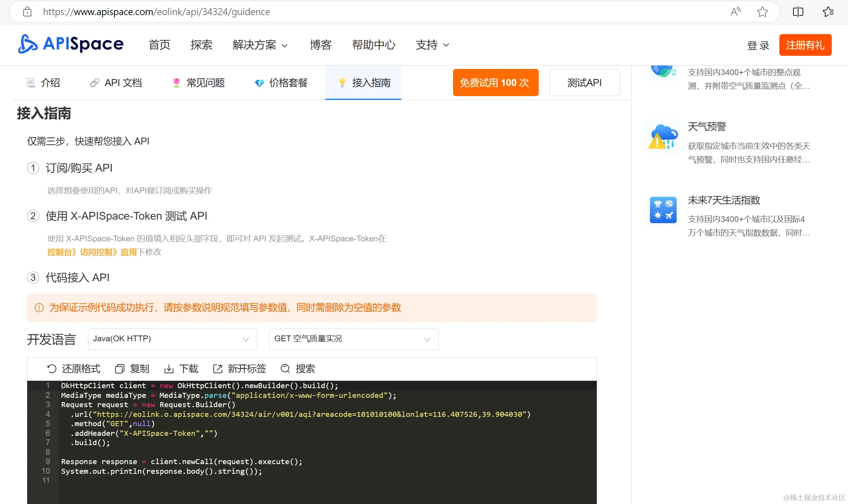The height and width of the screenshot is (504, 848).
Task: Click the restore format icon (还原格式)
Action: tap(52, 369)
